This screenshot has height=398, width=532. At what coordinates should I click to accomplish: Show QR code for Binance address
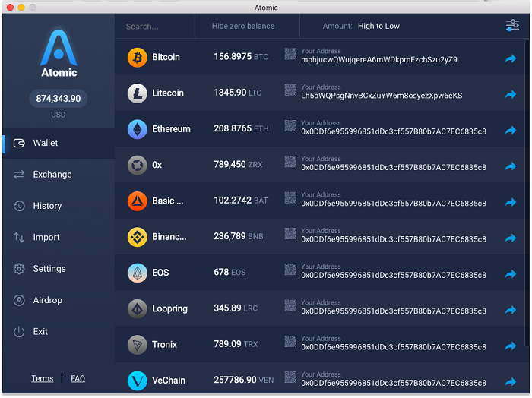coord(290,234)
